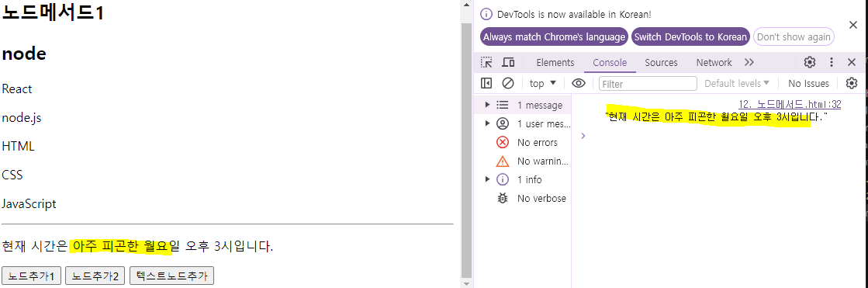Switch to the Network tab
868x288 pixels.
tap(714, 63)
